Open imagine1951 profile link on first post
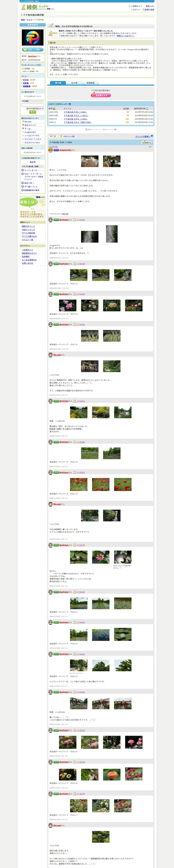The image size is (174, 868). pyautogui.click(x=65, y=150)
